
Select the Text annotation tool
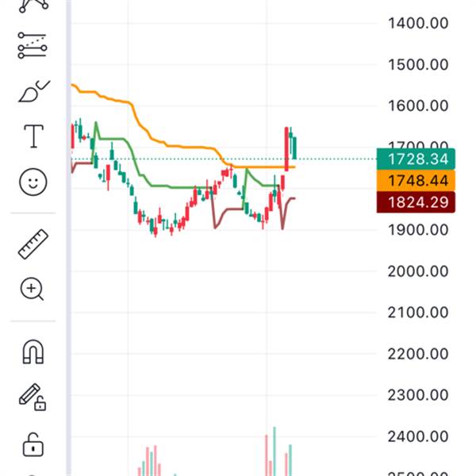click(x=33, y=136)
